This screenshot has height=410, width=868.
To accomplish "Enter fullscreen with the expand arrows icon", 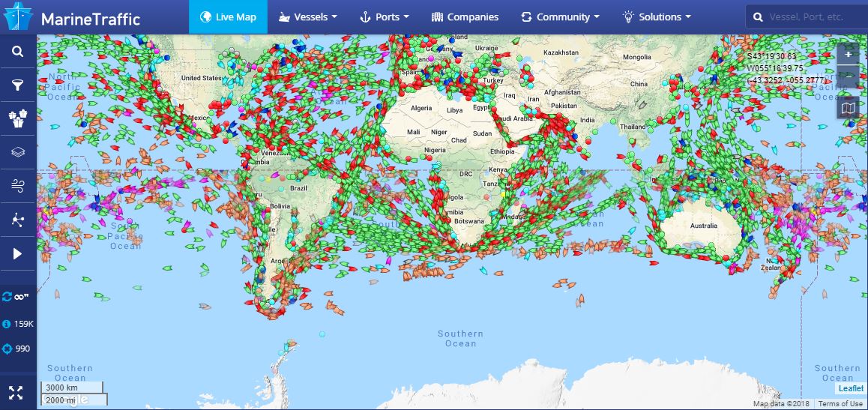I will [16, 392].
